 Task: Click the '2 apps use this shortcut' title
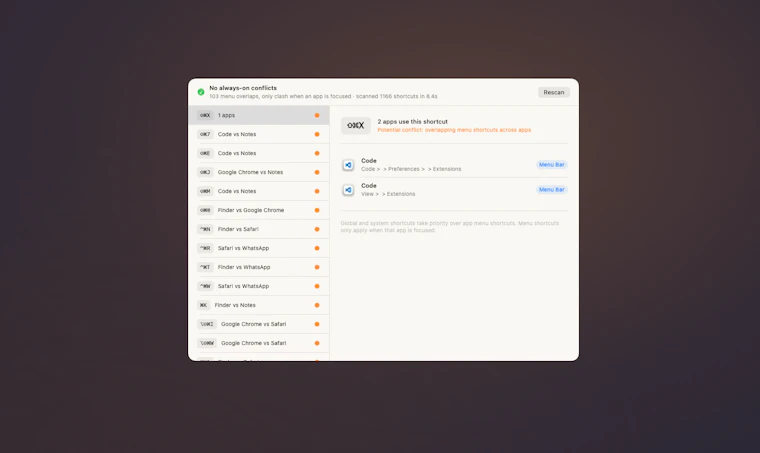tap(412, 122)
